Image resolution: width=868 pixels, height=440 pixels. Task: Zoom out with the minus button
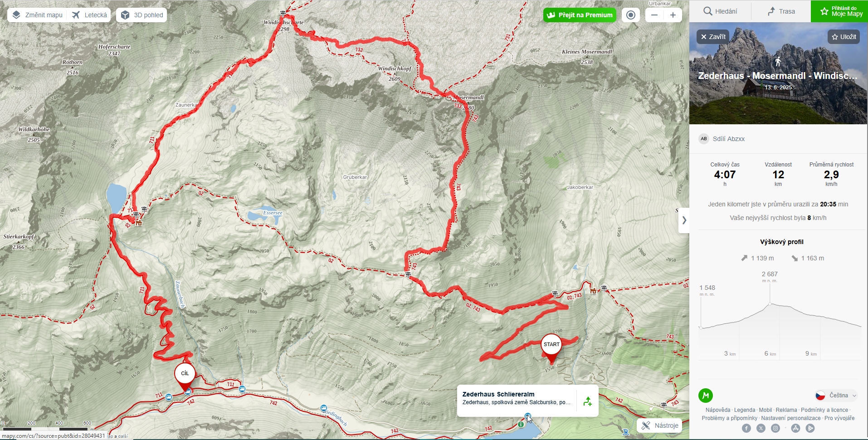654,15
